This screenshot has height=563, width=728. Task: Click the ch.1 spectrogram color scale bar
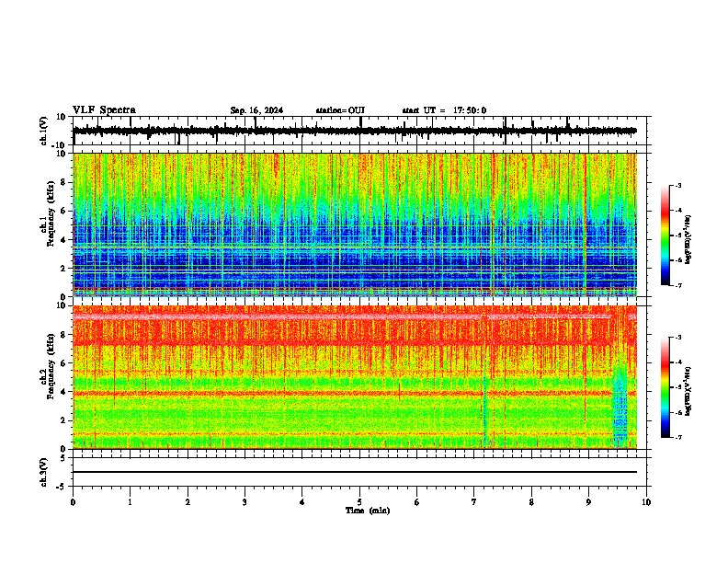pyautogui.click(x=665, y=236)
